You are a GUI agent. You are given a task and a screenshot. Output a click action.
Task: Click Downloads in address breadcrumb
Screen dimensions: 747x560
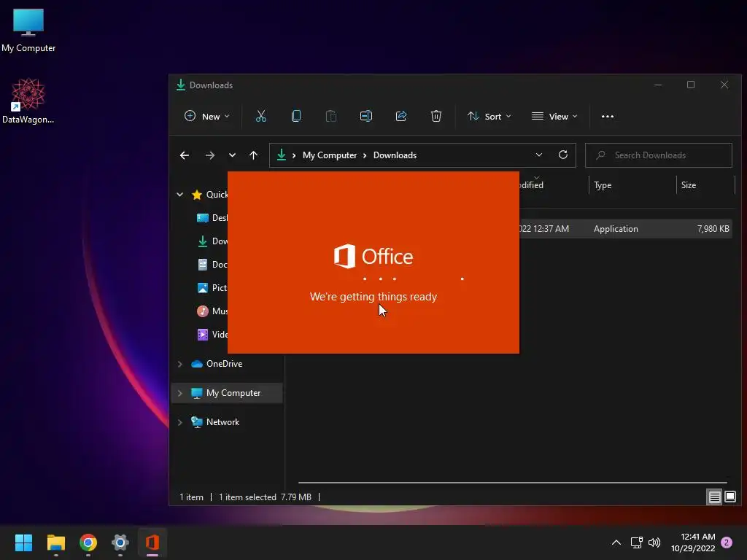(x=395, y=155)
